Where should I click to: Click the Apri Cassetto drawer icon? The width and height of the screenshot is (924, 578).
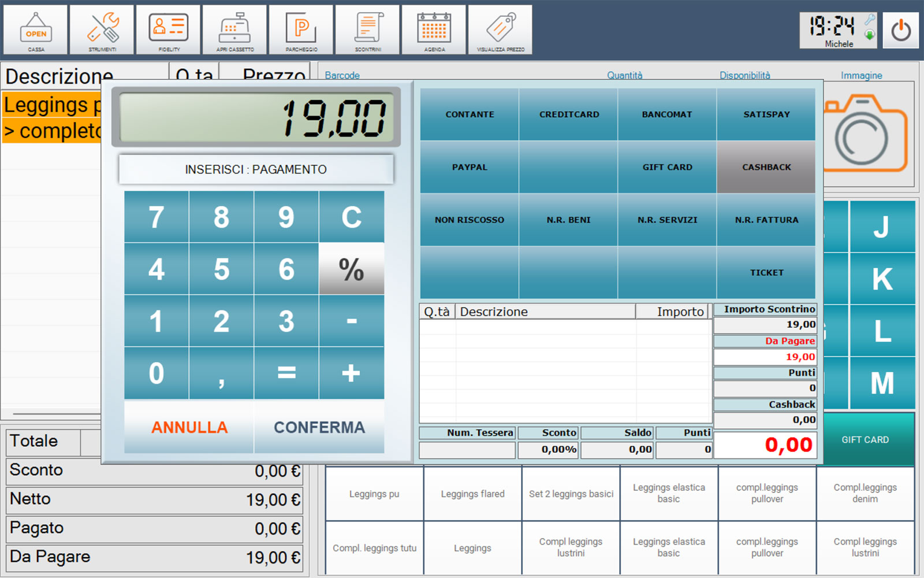click(x=235, y=30)
